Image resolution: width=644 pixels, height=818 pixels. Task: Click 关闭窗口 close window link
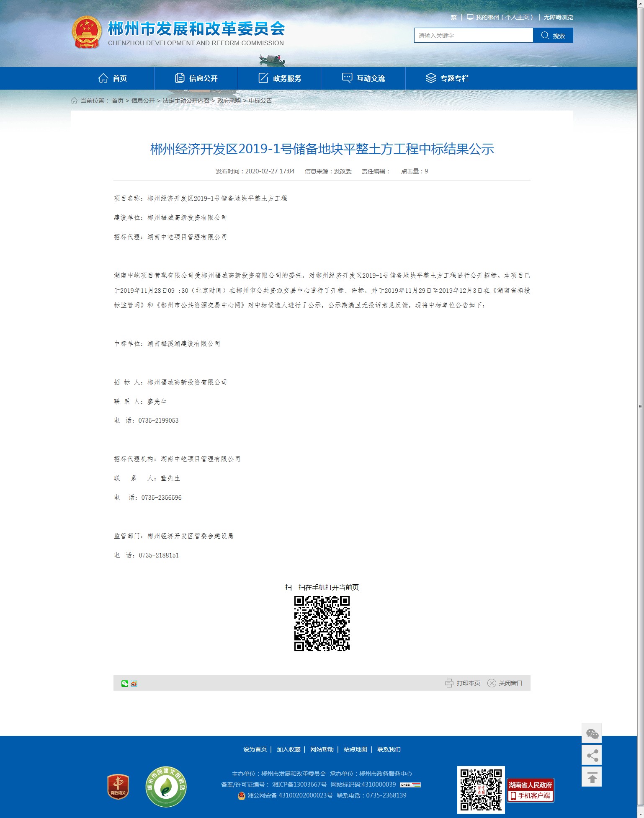[511, 683]
